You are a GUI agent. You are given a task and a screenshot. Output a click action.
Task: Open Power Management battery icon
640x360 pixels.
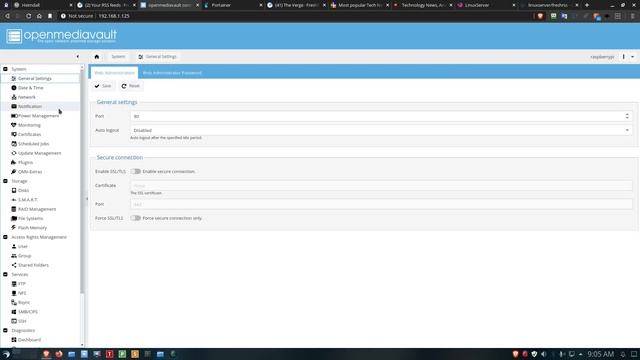pyautogui.click(x=14, y=116)
